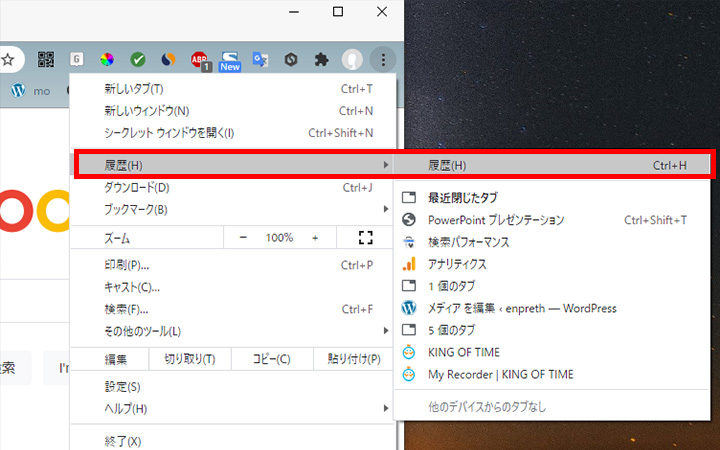Click the blue S New extension icon
The height and width of the screenshot is (450, 720).
230,61
